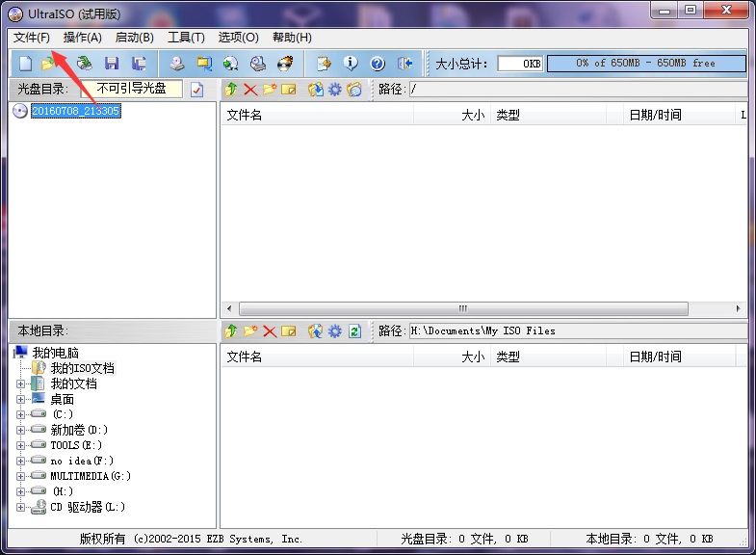
Task: Click the disc pane scrollbar left arrow
Action: pyautogui.click(x=229, y=308)
